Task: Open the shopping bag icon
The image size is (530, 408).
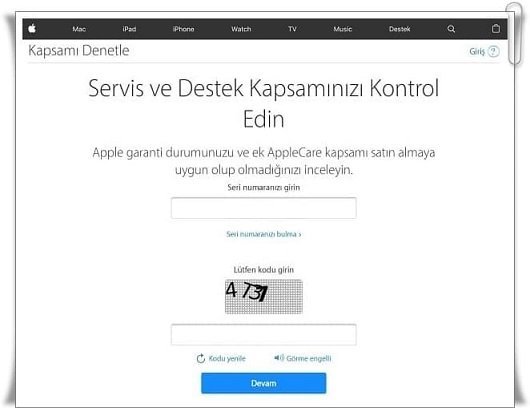Action: coord(496,29)
